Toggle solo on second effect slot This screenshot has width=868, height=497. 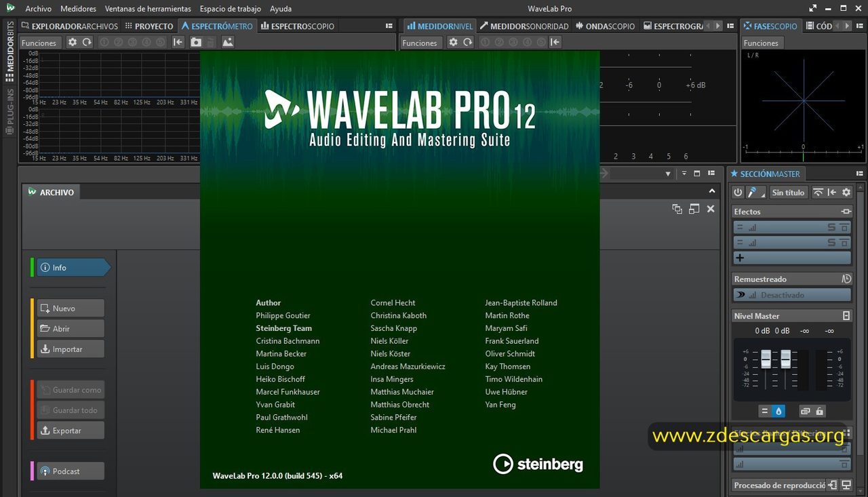(x=831, y=243)
